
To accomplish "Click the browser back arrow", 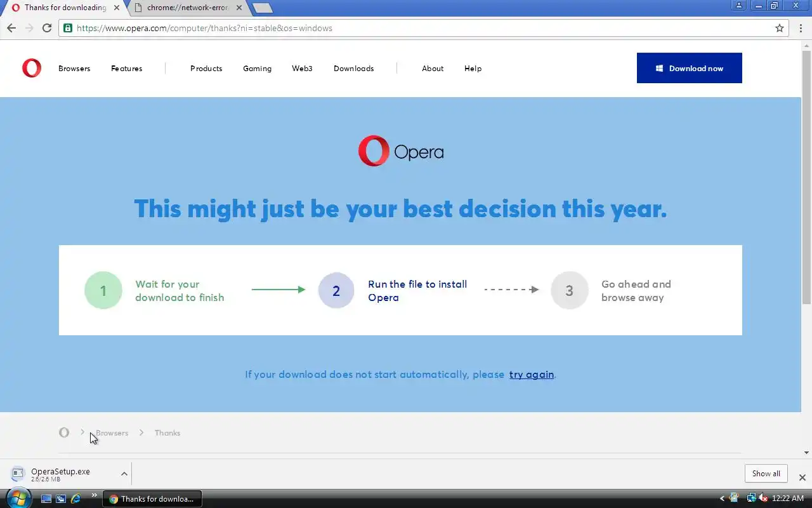I will coord(11,28).
